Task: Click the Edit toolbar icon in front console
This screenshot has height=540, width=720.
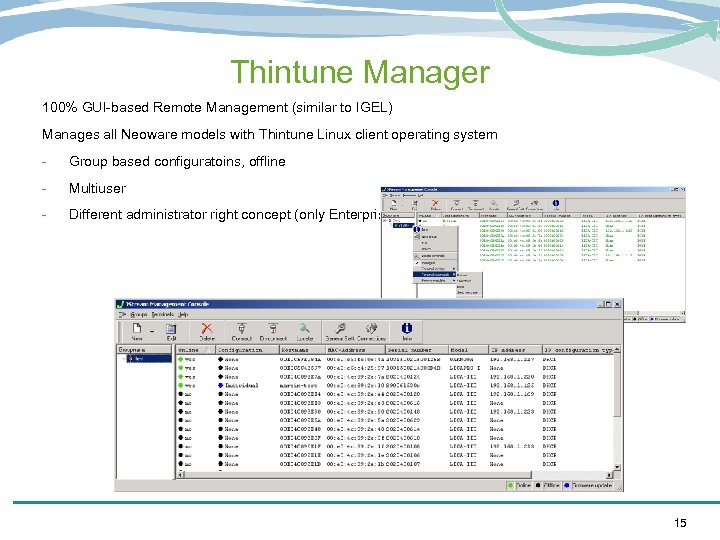Action: (x=171, y=329)
